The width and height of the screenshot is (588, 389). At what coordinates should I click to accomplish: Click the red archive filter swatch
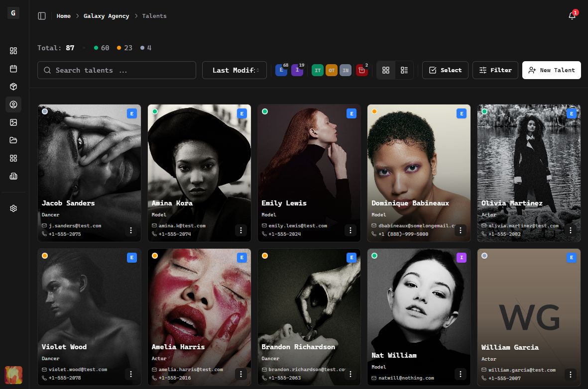tap(362, 70)
